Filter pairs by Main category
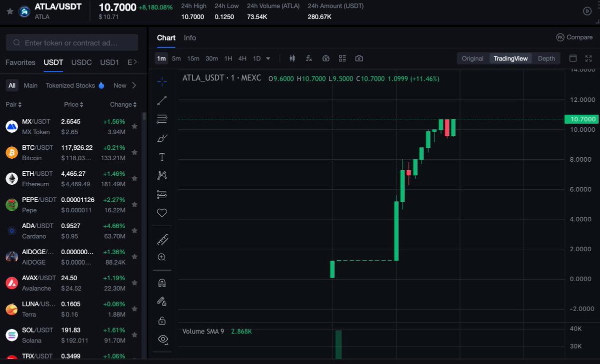This screenshot has width=600, height=364. [30, 85]
